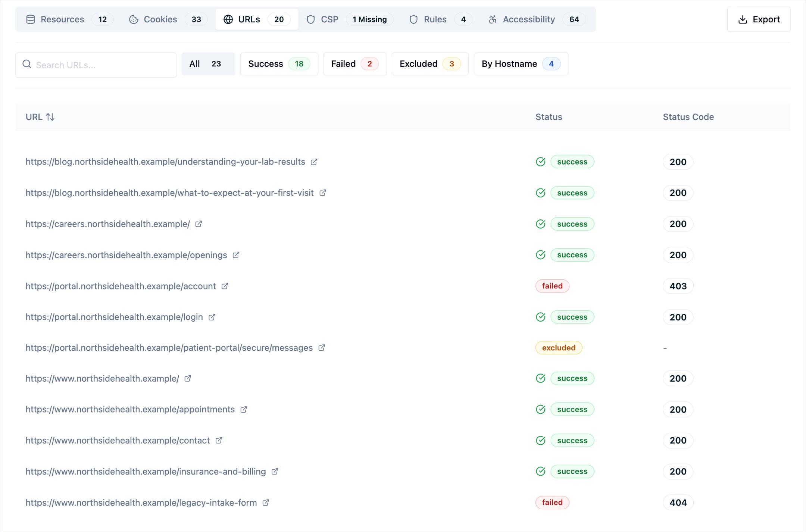Viewport: 806px width, 532px height.
Task: Click the green check icon in contact row
Action: point(540,441)
